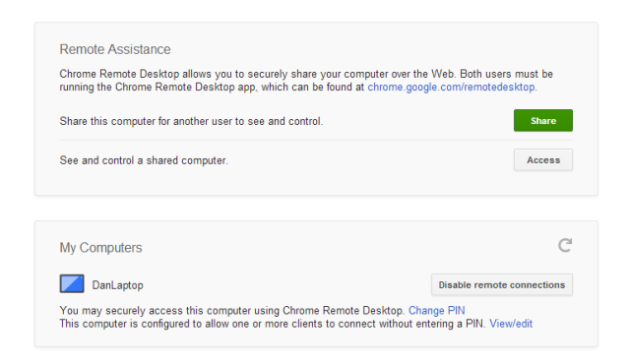Click the Access button
The width and height of the screenshot is (630, 364).
click(x=543, y=160)
